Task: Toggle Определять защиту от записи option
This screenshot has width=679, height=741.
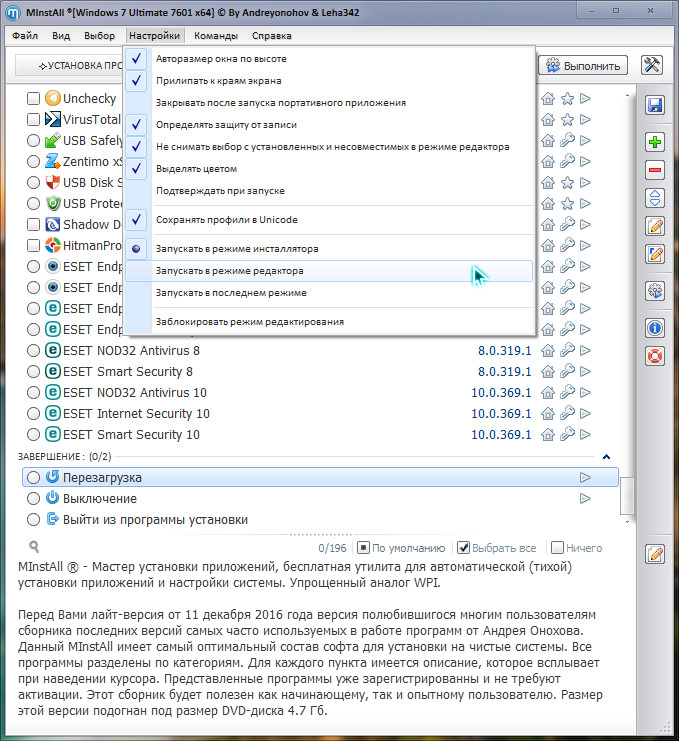Action: [x=329, y=125]
